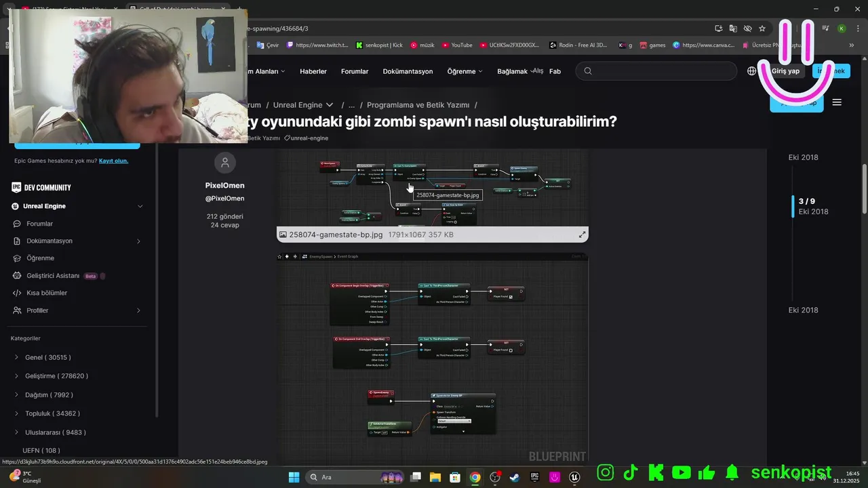This screenshot has height=488, width=868.
Task: Open Öğrenme in the left sidebar
Action: (40, 258)
